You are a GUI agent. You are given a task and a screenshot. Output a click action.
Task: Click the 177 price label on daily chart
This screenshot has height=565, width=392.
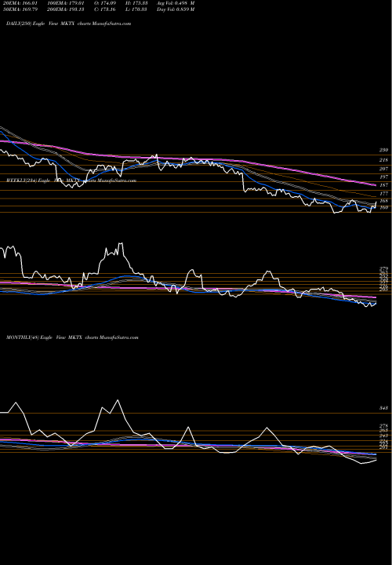tap(383, 194)
